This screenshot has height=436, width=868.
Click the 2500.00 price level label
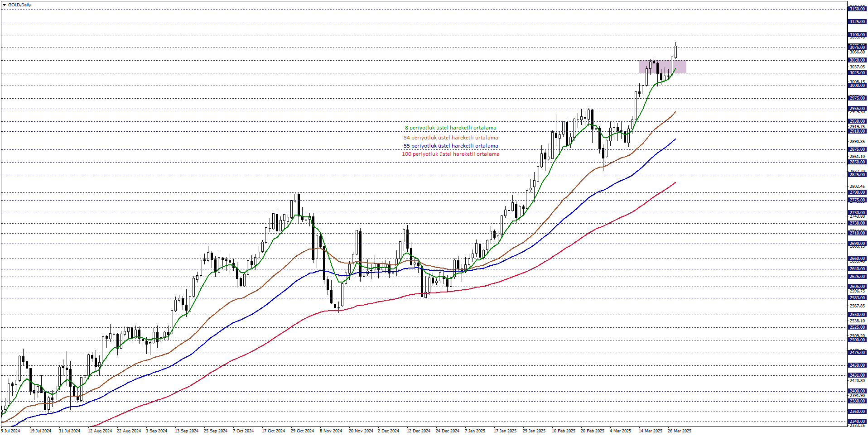pos(857,340)
